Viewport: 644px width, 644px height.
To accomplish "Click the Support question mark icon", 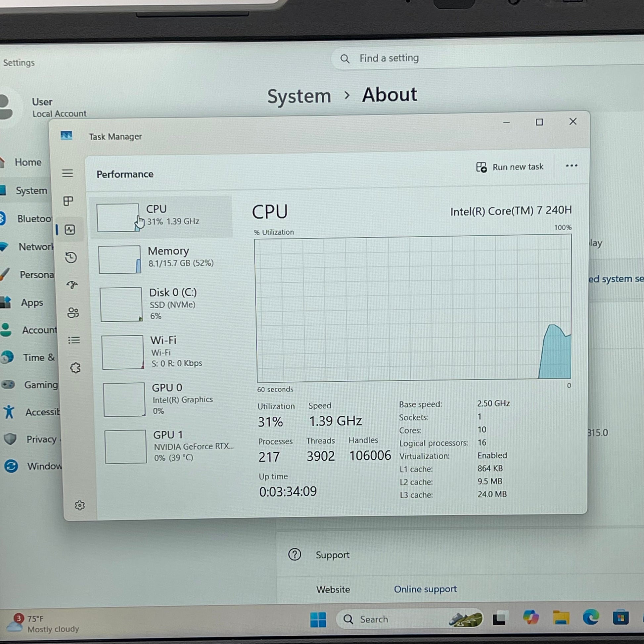I will tap(294, 554).
